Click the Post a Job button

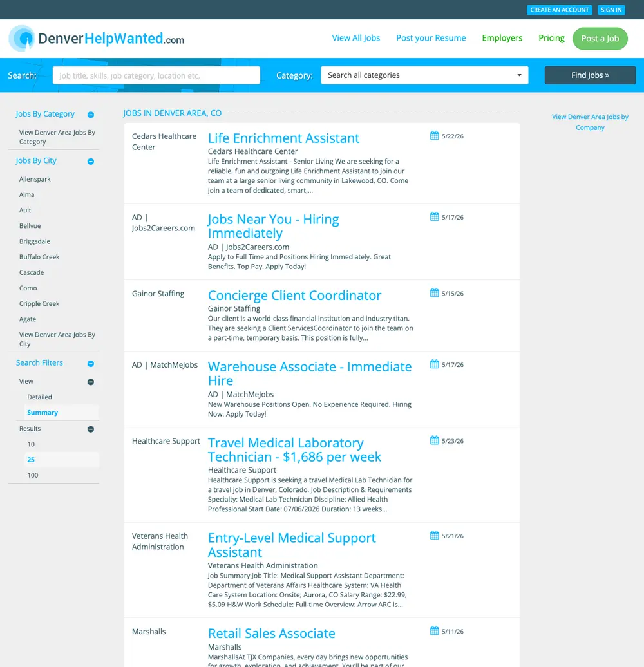click(x=600, y=39)
